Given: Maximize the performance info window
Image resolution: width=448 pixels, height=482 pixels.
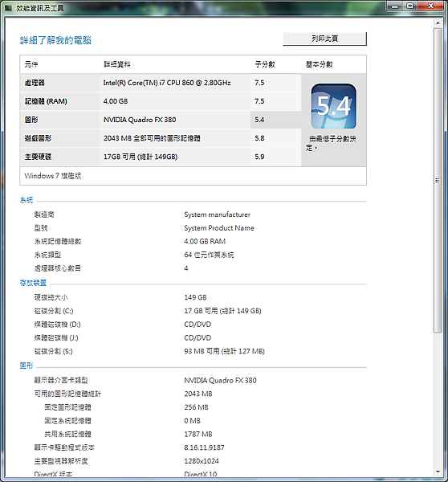Looking at the screenshot, I should point(410,6).
